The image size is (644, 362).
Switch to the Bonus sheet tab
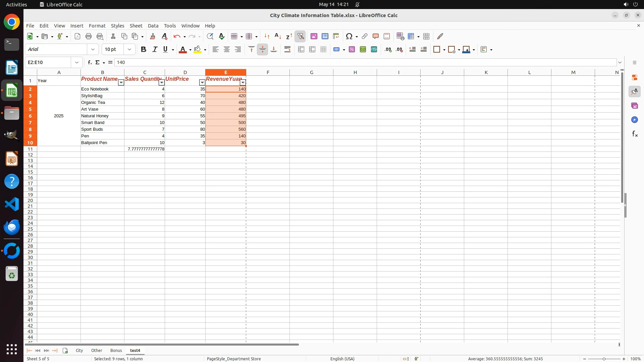(x=116, y=351)
